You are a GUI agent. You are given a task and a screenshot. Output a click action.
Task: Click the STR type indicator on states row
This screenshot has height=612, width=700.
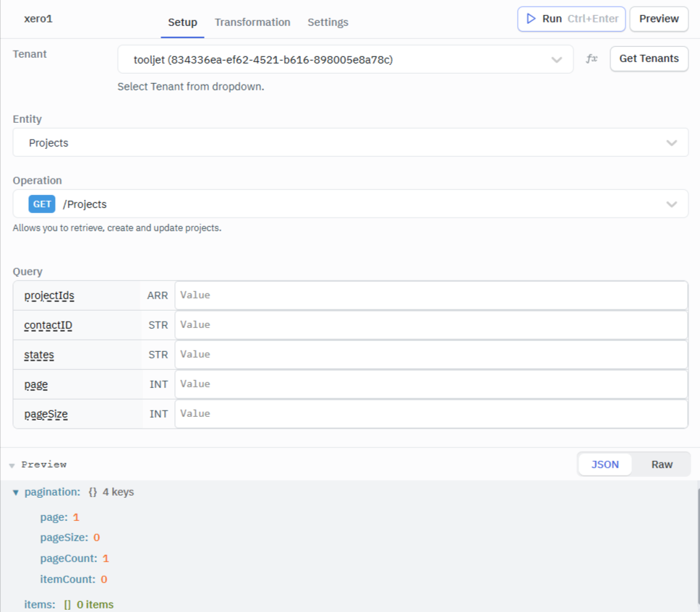[158, 354]
